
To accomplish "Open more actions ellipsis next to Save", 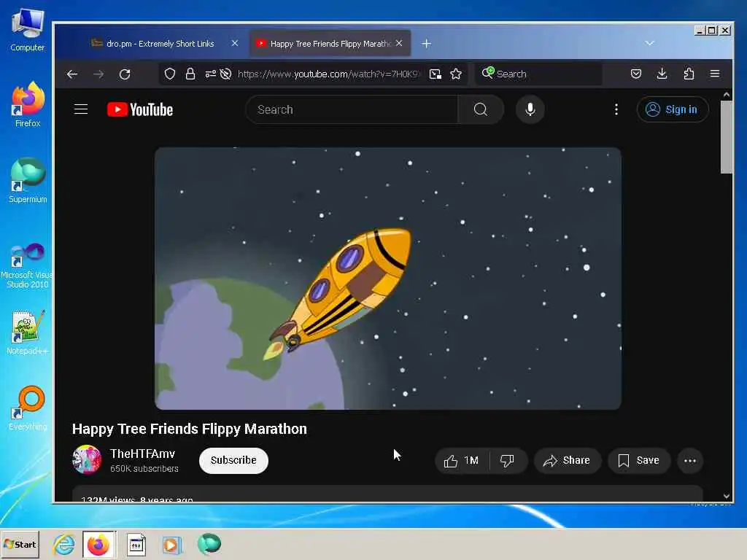I will 690,461.
